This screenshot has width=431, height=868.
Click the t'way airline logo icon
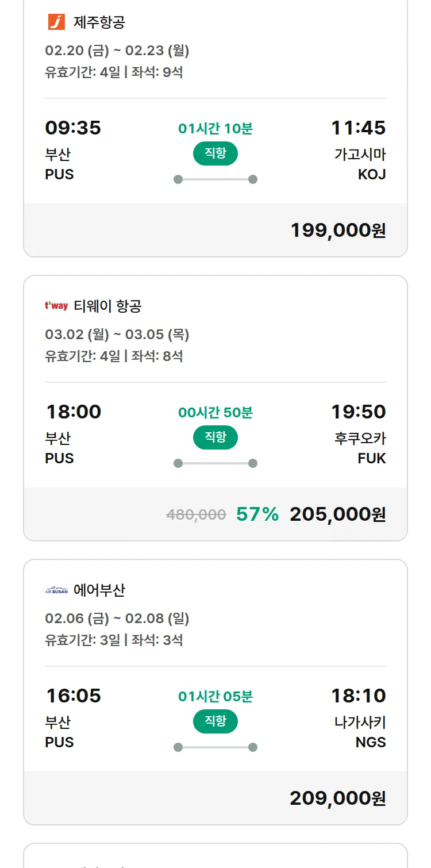tap(56, 306)
